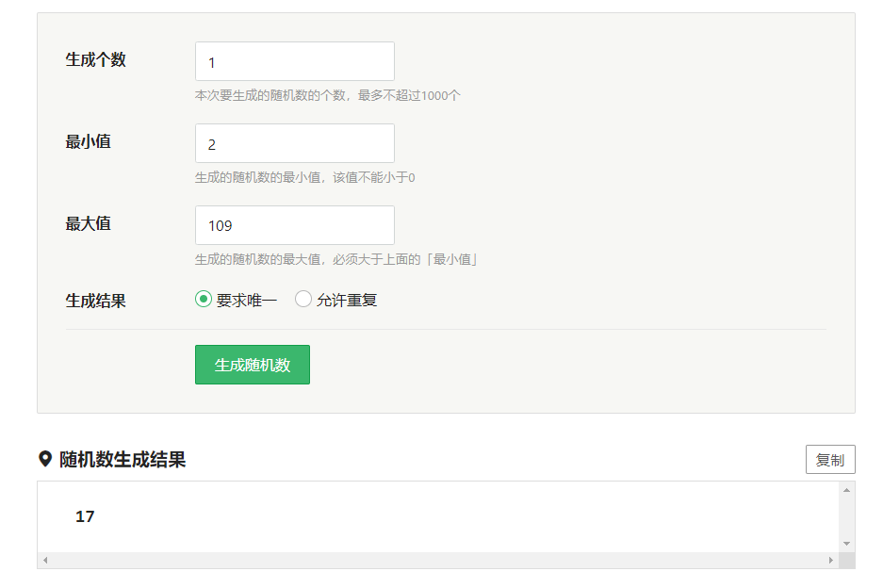The image size is (883, 588).
Task: Click the up arrow of result scrollbar
Action: click(846, 491)
